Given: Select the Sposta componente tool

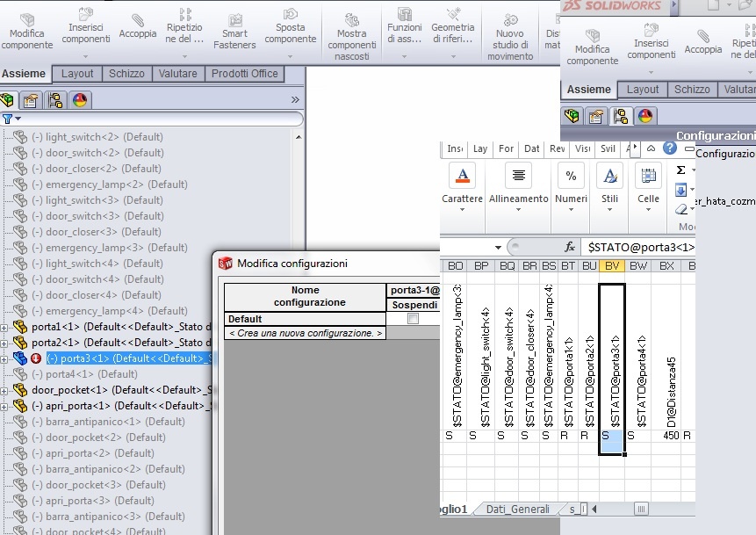Looking at the screenshot, I should tap(291, 32).
